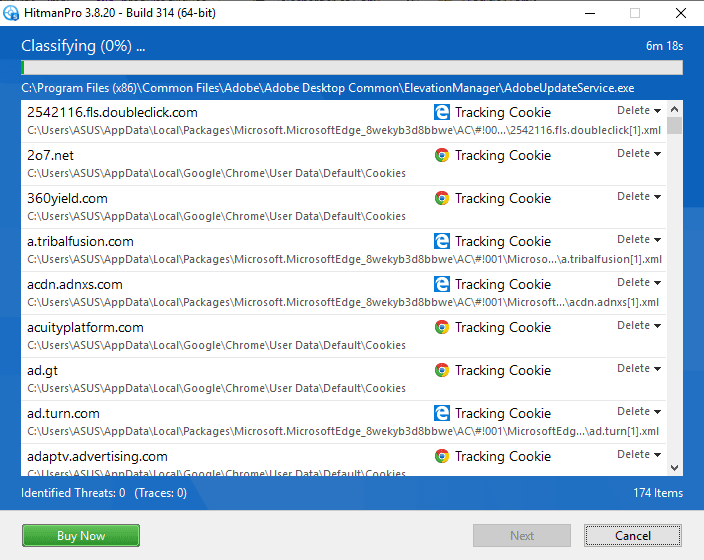This screenshot has height=560, width=704.
Task: Cancel the running scan
Action: (632, 536)
